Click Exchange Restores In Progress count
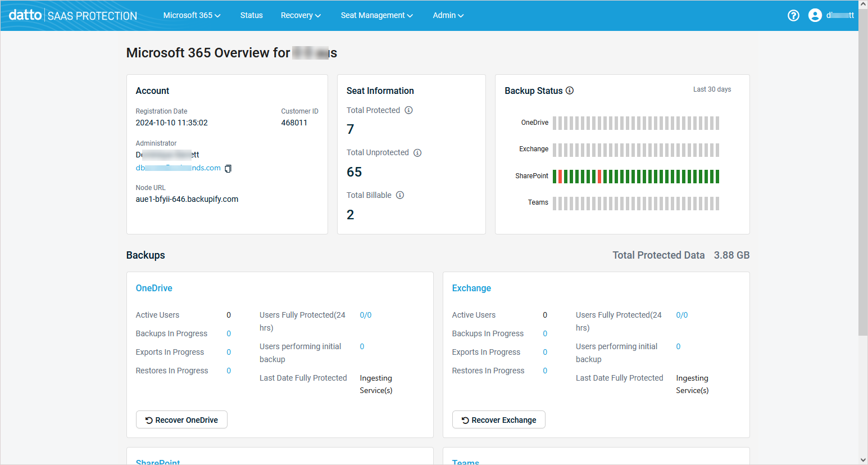Viewport: 868px width, 465px height. pos(545,371)
